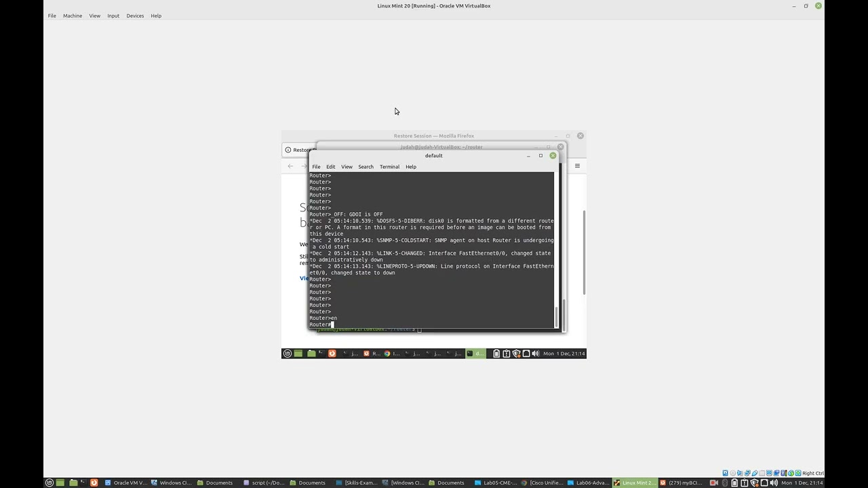
Task: Click VirtualBox status bar hard disk icon
Action: point(725,473)
